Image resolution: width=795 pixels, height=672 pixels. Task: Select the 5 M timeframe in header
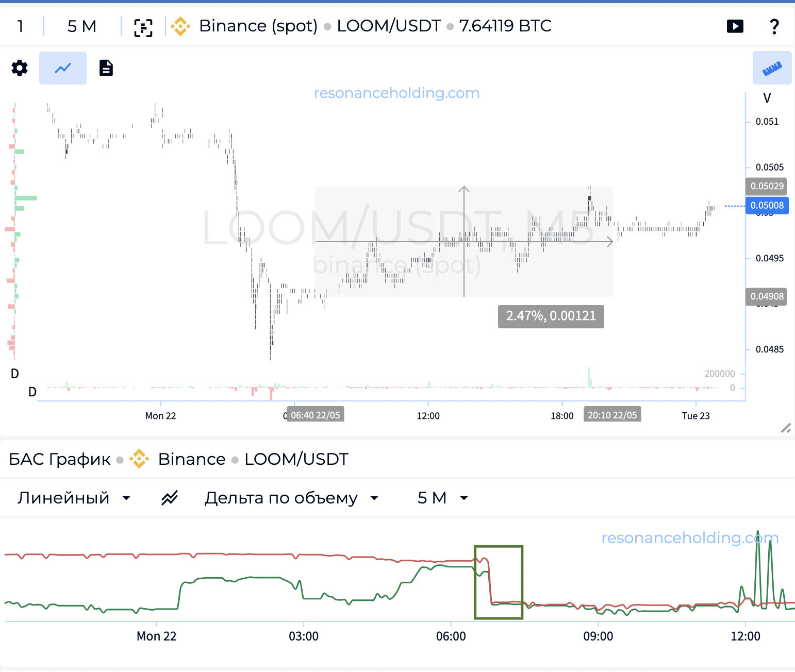(82, 26)
